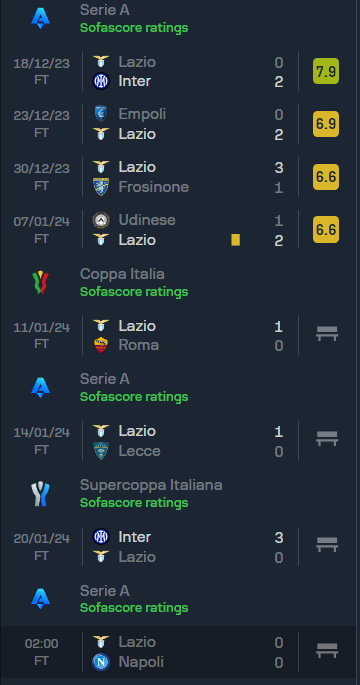Click the bench icon for Lazio–Roma match
This screenshot has width=360, height=685.
click(x=327, y=334)
